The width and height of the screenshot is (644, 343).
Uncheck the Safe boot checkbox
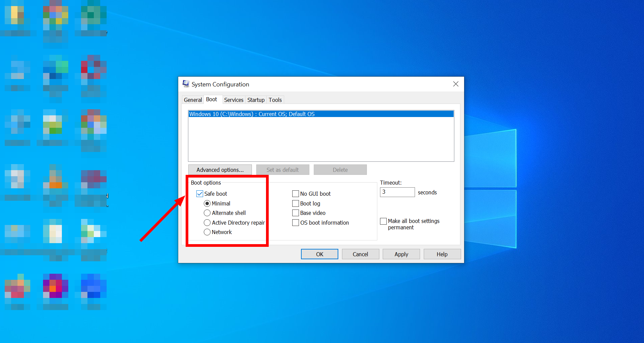200,194
